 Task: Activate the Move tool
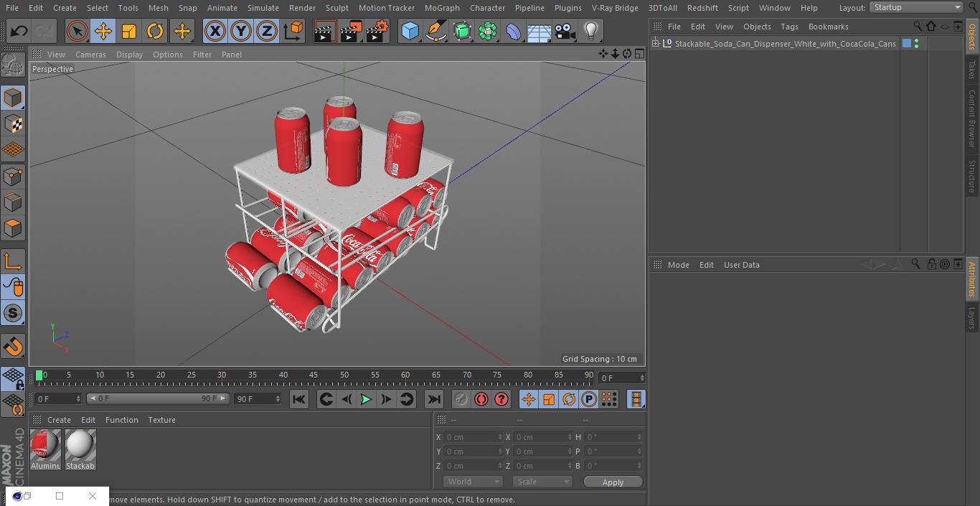pyautogui.click(x=103, y=31)
